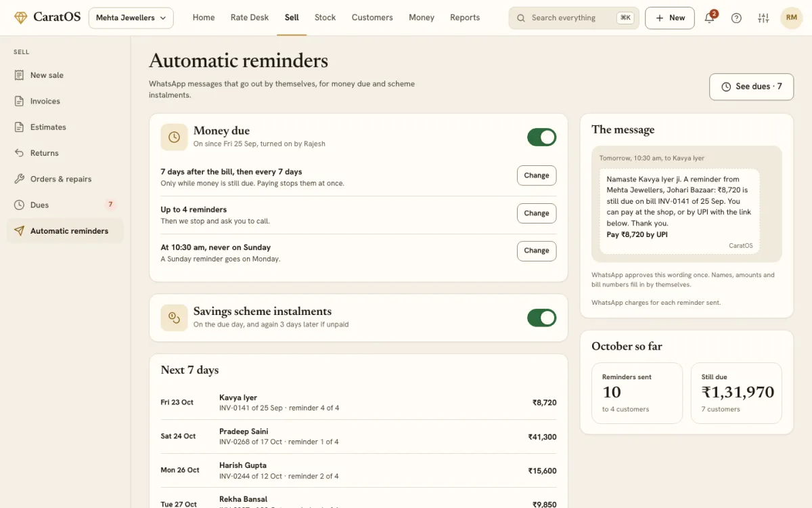The width and height of the screenshot is (812, 508).
Task: Click the Dues clock icon in sidebar
Action: [19, 205]
